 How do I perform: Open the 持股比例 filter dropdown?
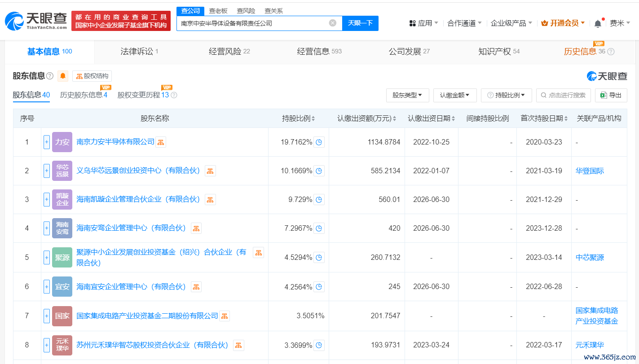507,95
